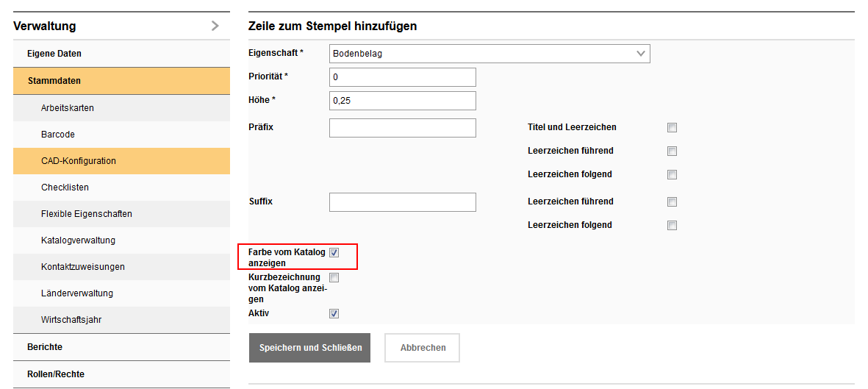868x389 pixels.
Task: Click Speichern und Schließen button
Action: [310, 348]
